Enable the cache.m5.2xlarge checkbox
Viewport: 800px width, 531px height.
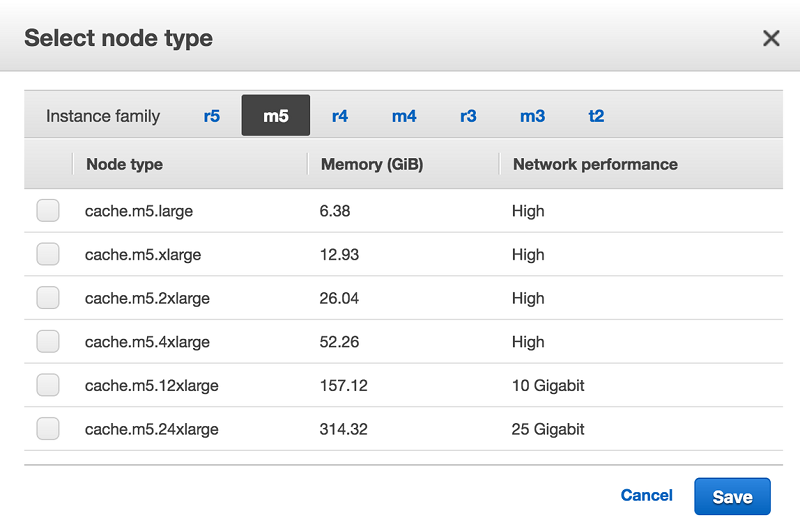48,298
